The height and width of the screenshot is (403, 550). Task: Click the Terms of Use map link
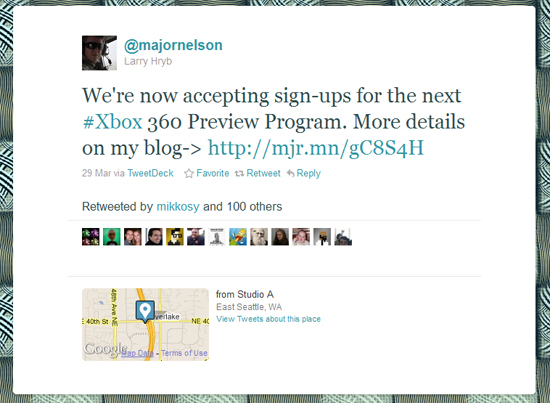[x=184, y=353]
